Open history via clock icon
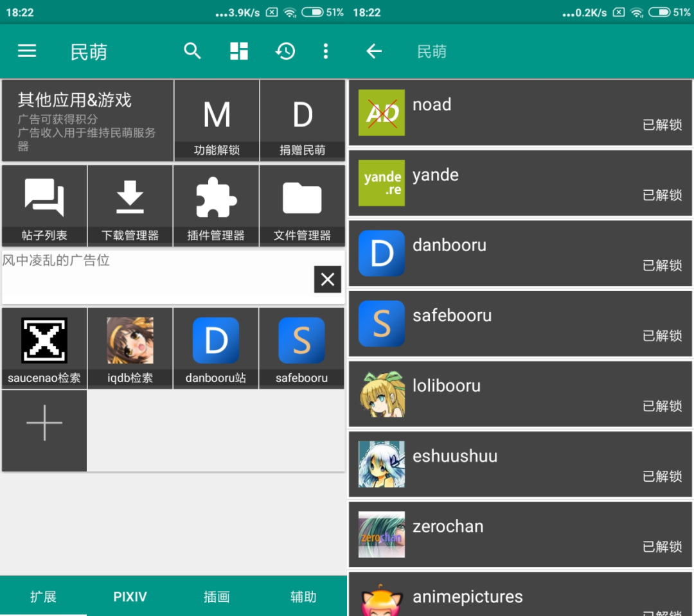This screenshot has height=616, width=694. point(285,51)
